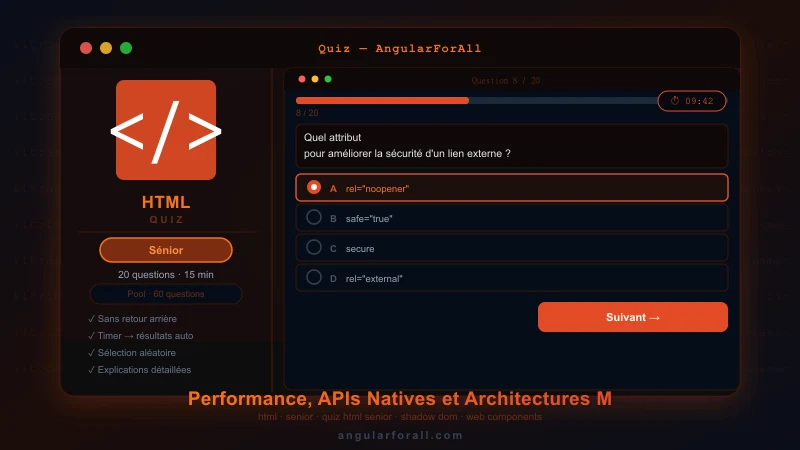
Task: Click the letter D option label
Action: 333,279
